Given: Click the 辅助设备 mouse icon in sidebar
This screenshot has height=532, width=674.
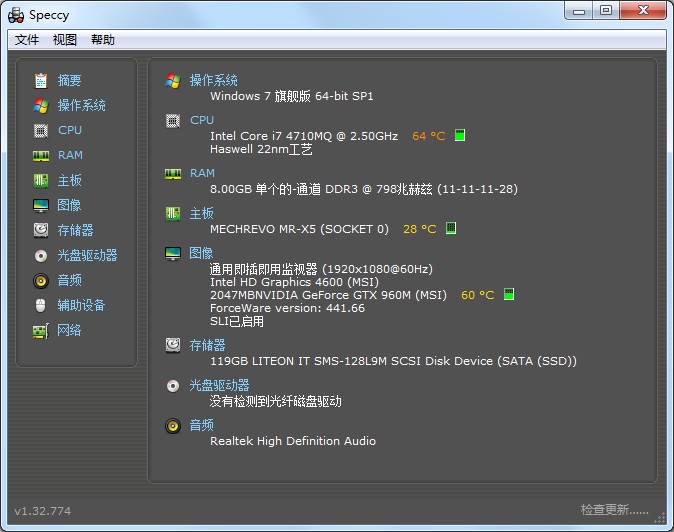Looking at the screenshot, I should coord(40,306).
